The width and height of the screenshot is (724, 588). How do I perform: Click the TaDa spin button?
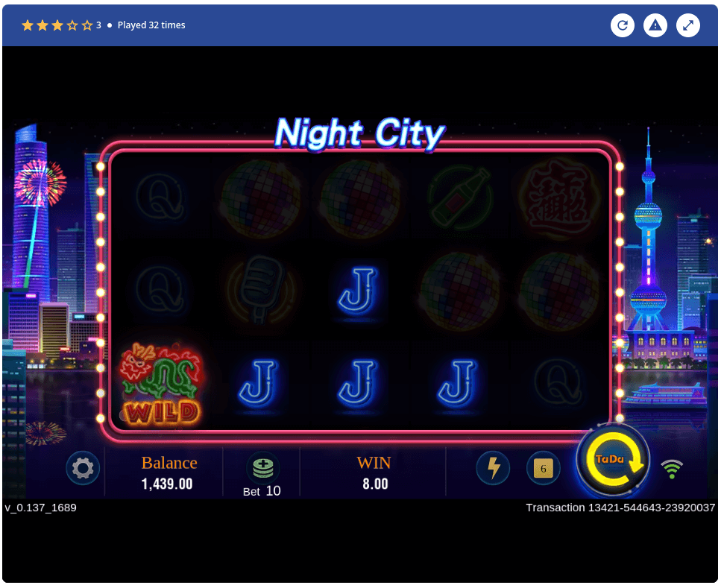pos(614,460)
